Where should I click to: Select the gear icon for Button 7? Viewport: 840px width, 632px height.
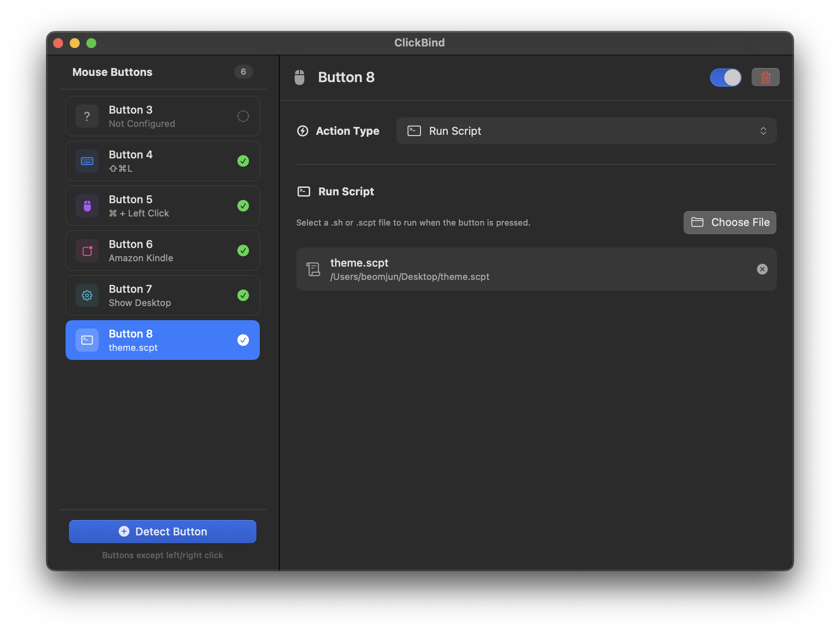point(87,295)
